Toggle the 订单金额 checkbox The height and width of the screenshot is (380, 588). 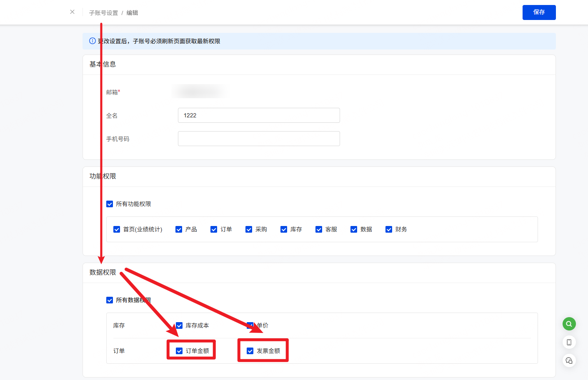[179, 351]
